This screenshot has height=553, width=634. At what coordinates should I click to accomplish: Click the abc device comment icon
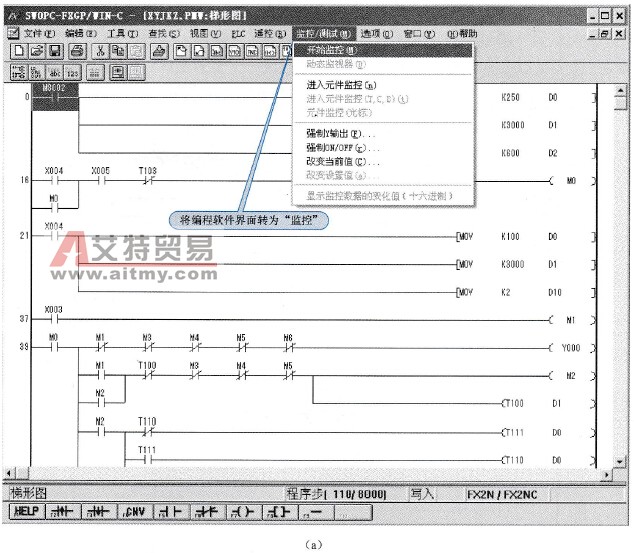tap(55, 73)
